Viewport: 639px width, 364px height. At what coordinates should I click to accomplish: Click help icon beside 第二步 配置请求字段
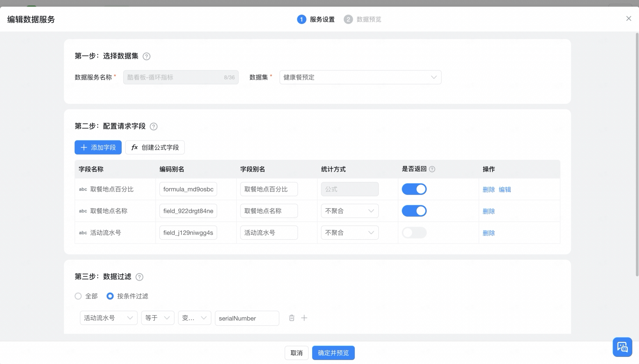tap(154, 126)
